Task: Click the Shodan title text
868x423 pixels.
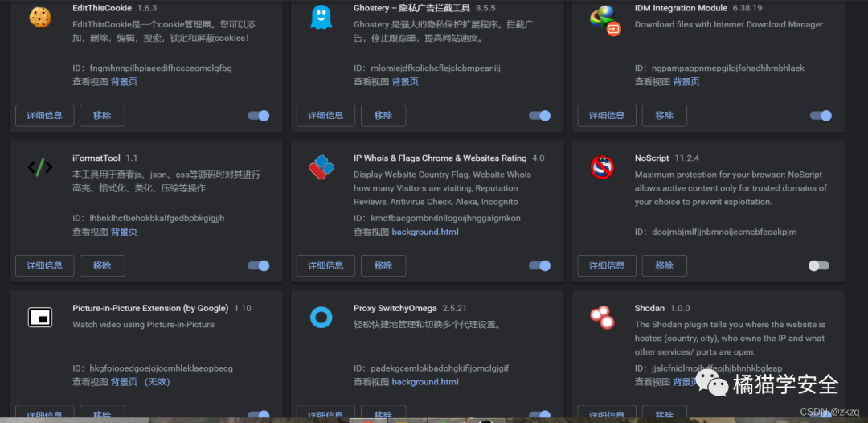Action: click(x=650, y=308)
